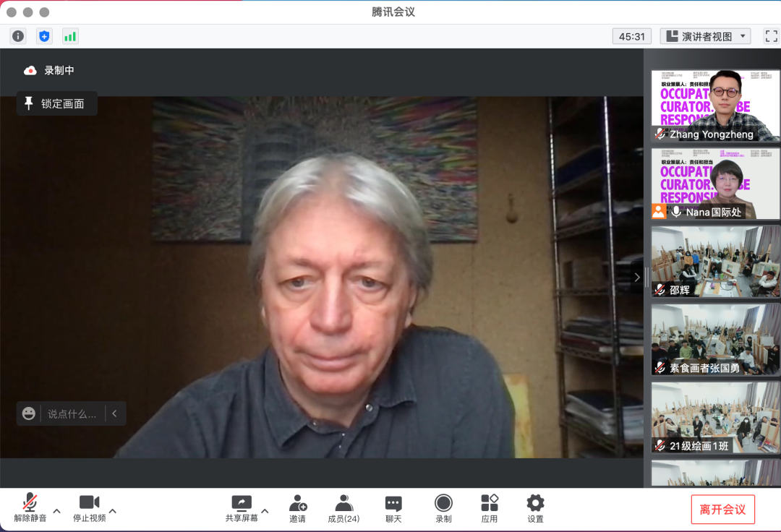Open settings (设置) gear icon
This screenshot has width=781, height=532.
[x=535, y=508]
